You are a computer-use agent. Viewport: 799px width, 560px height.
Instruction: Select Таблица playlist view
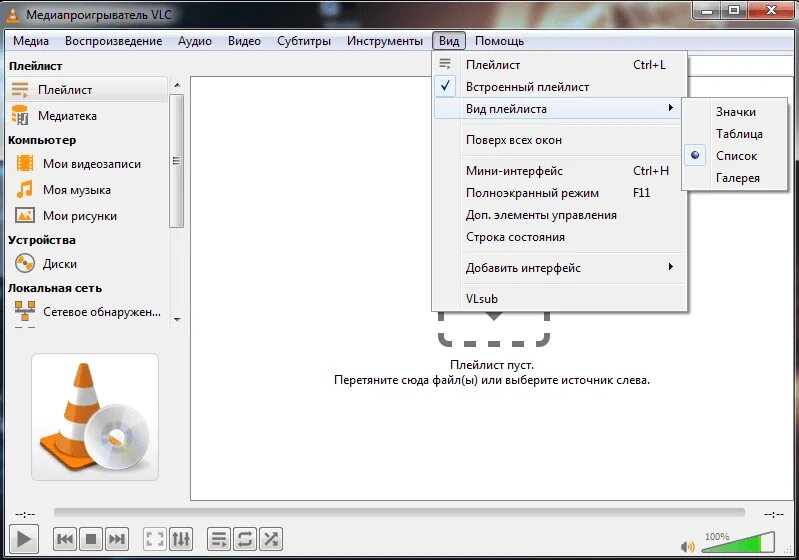pos(735,134)
